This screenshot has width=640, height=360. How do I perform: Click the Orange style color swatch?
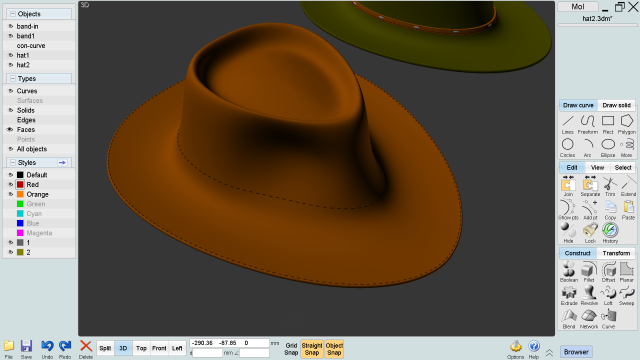click(x=20, y=194)
